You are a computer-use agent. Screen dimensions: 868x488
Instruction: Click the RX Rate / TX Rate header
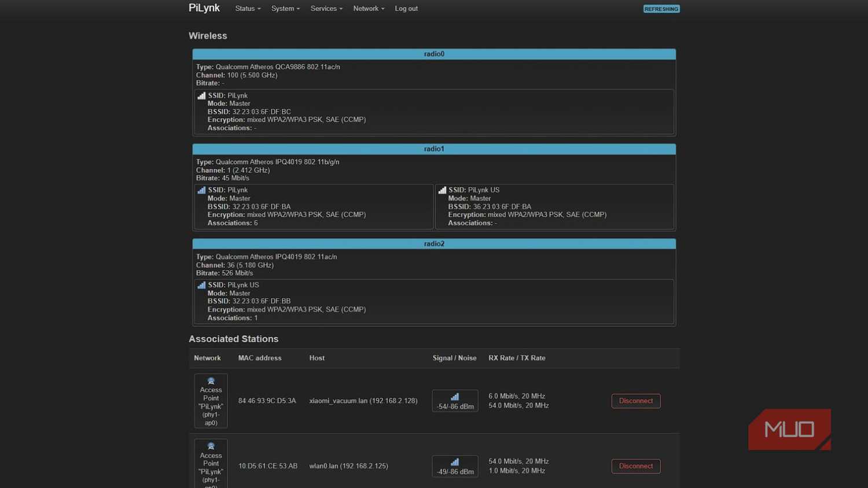tap(517, 358)
